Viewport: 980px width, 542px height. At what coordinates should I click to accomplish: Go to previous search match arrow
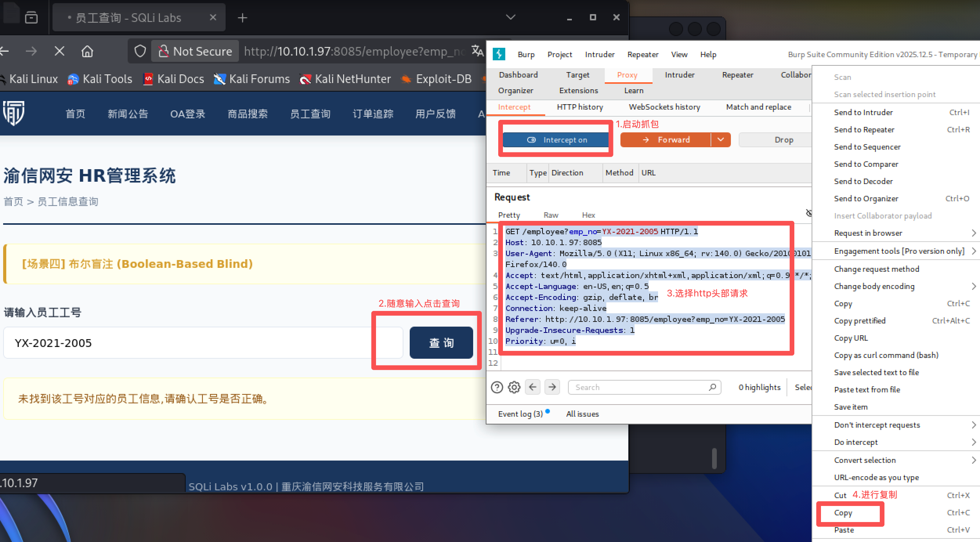coord(533,387)
